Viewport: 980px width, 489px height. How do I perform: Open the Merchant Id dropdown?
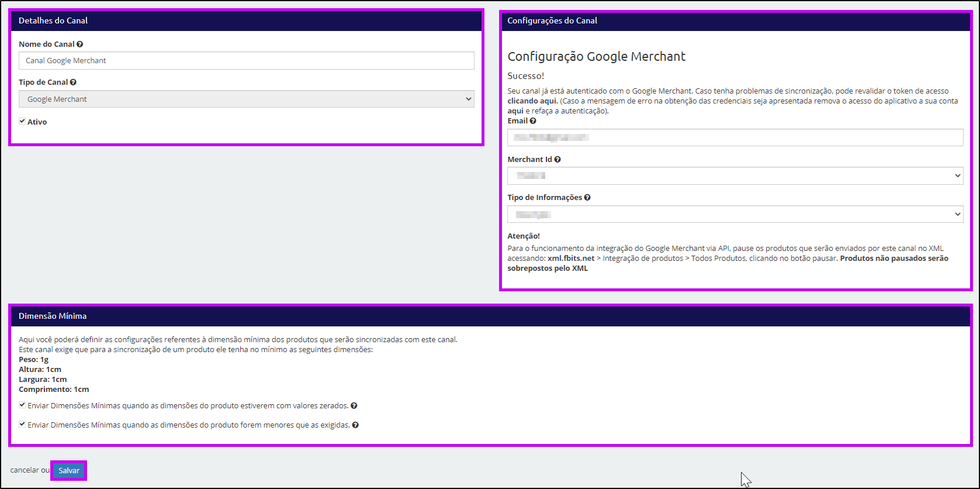point(735,175)
